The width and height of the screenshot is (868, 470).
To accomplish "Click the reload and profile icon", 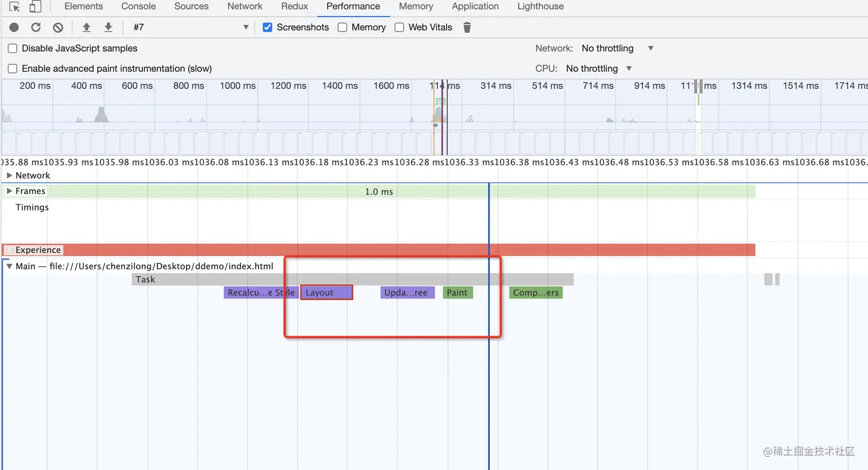I will point(36,27).
